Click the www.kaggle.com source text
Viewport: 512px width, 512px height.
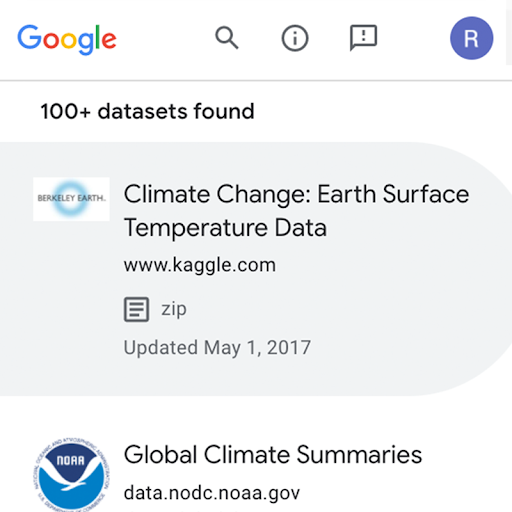[200, 265]
